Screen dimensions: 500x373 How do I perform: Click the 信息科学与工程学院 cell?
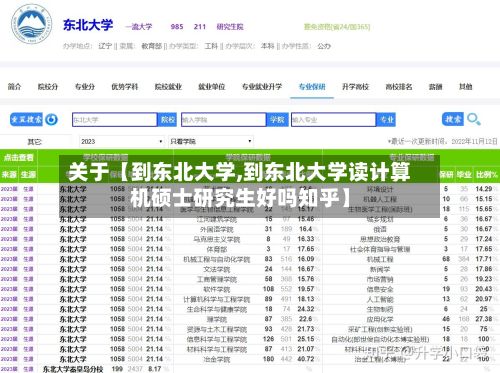(217, 339)
